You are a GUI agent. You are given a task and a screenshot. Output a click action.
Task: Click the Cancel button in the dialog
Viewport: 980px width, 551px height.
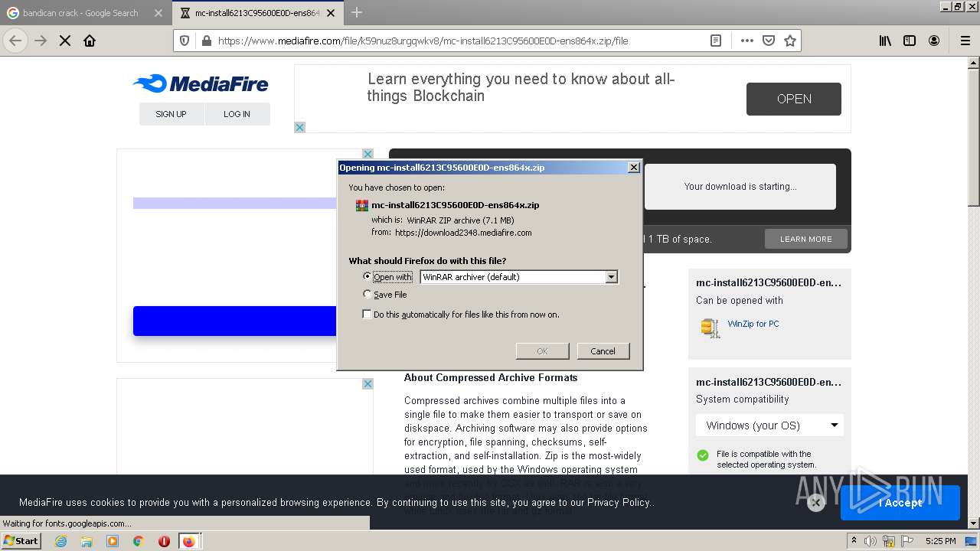coord(603,350)
